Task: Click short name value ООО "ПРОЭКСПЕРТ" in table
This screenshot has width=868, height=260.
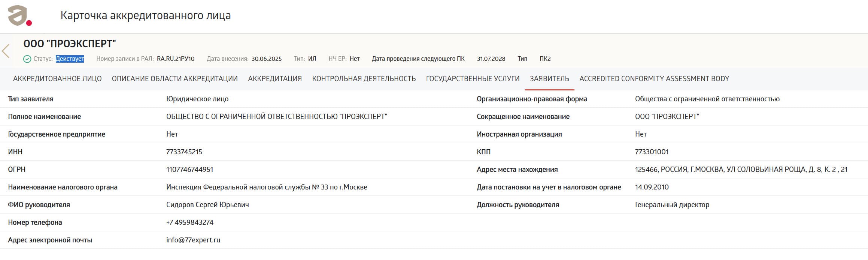Action: [667, 117]
